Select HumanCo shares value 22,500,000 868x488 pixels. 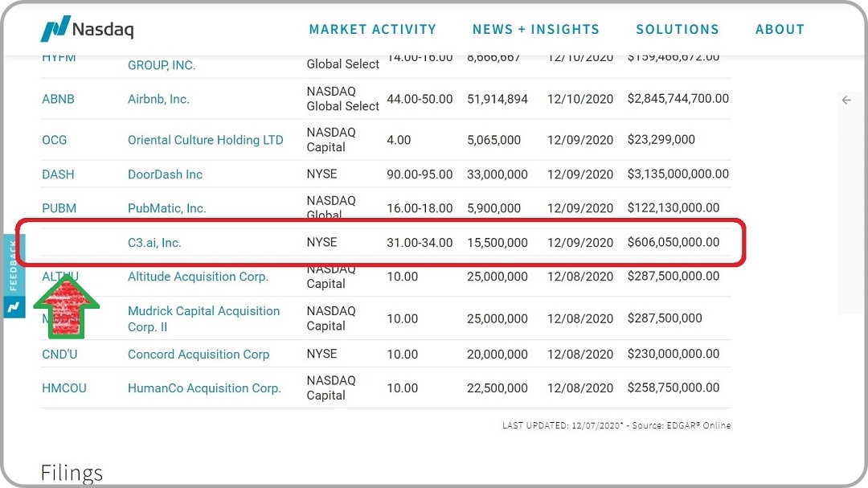(497, 388)
